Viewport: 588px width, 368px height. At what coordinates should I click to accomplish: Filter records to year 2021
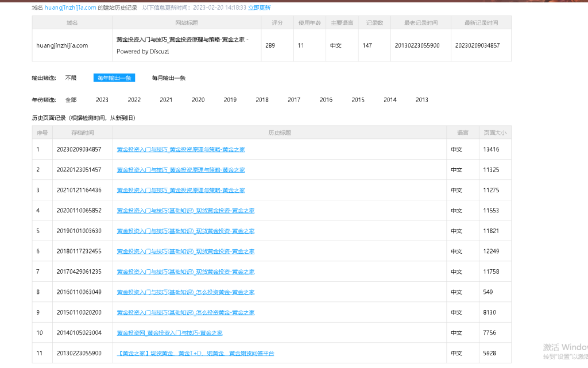[x=166, y=100]
